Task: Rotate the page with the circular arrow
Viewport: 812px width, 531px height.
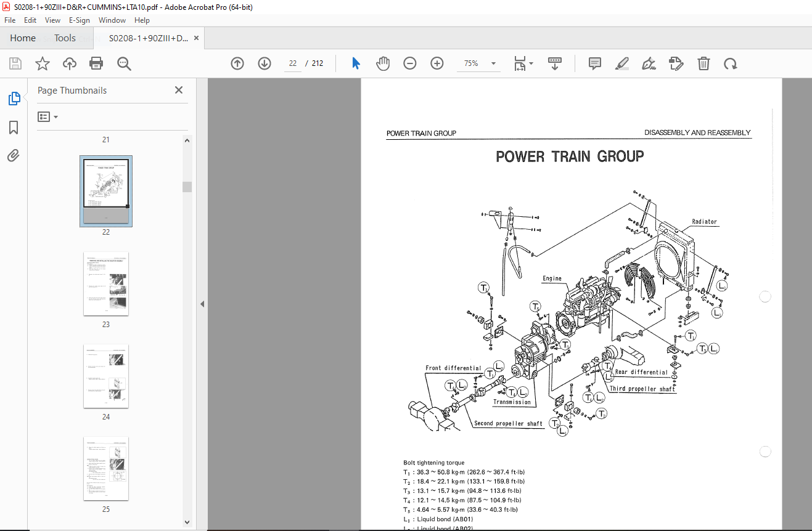Action: 731,63
